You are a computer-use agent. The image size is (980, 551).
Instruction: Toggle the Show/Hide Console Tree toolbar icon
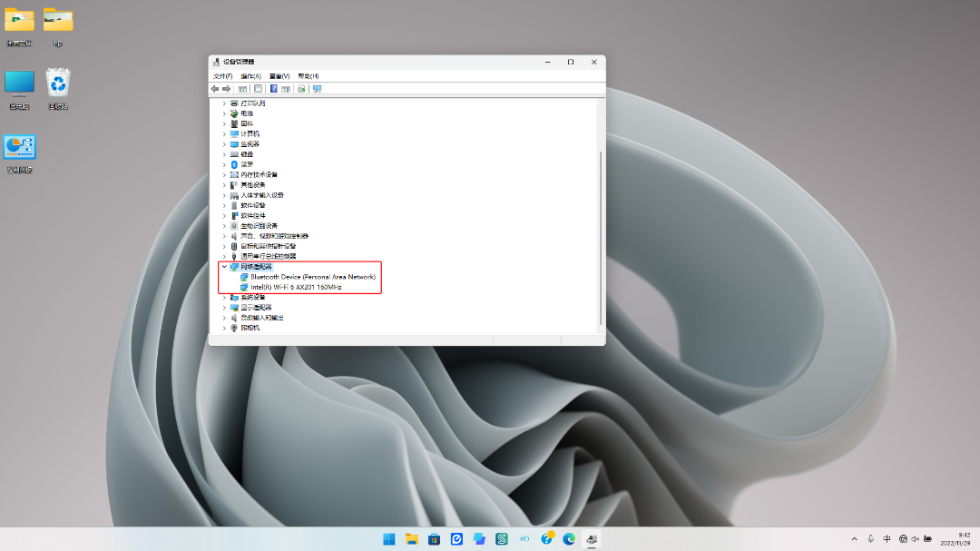tap(242, 89)
